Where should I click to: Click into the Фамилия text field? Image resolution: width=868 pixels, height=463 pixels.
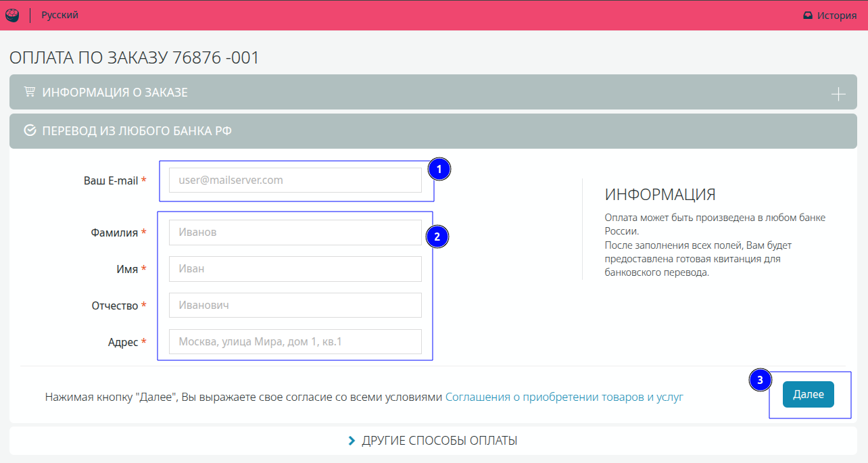(295, 233)
